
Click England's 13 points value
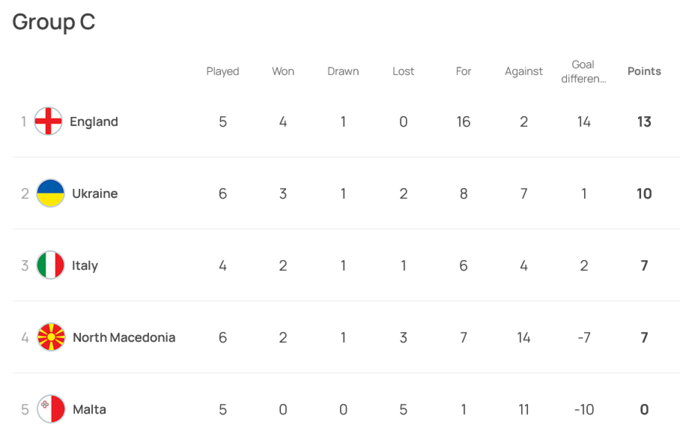coord(644,122)
